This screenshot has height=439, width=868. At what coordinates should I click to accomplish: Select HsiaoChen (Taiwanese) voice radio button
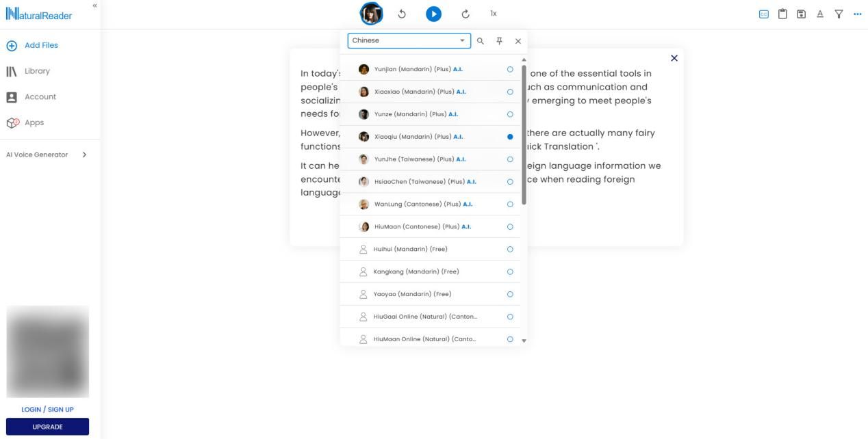point(510,182)
